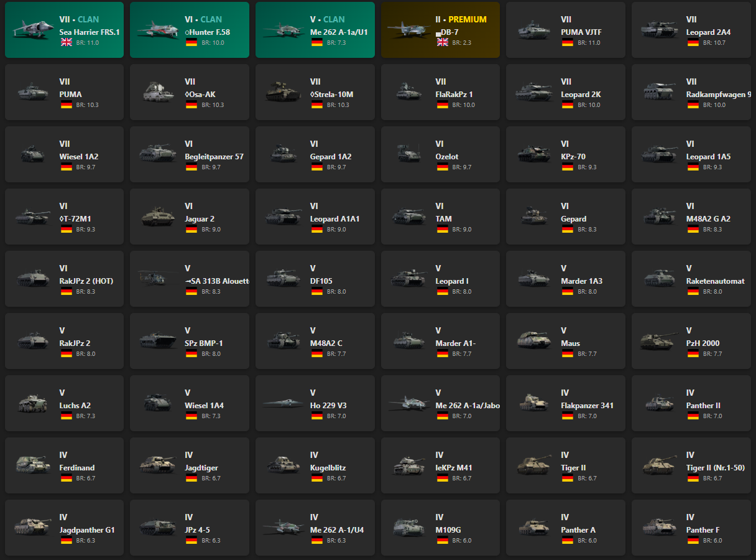Select the Flakpanzer 341 vehicle icon

[x=534, y=403]
